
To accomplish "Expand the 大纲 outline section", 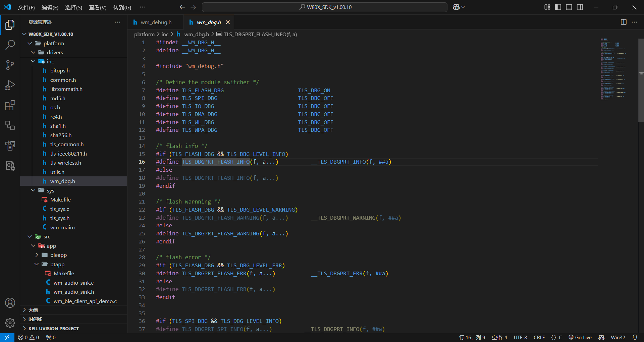I will click(x=74, y=310).
